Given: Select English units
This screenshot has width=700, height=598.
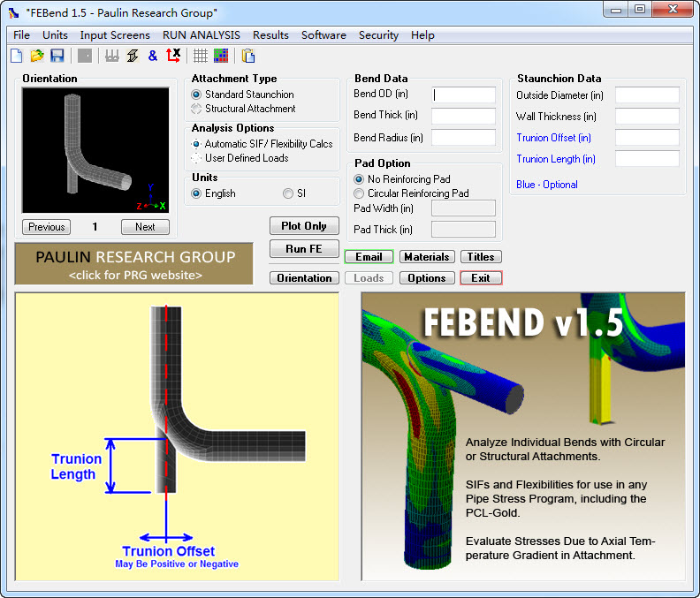Looking at the screenshot, I should tap(213, 193).
